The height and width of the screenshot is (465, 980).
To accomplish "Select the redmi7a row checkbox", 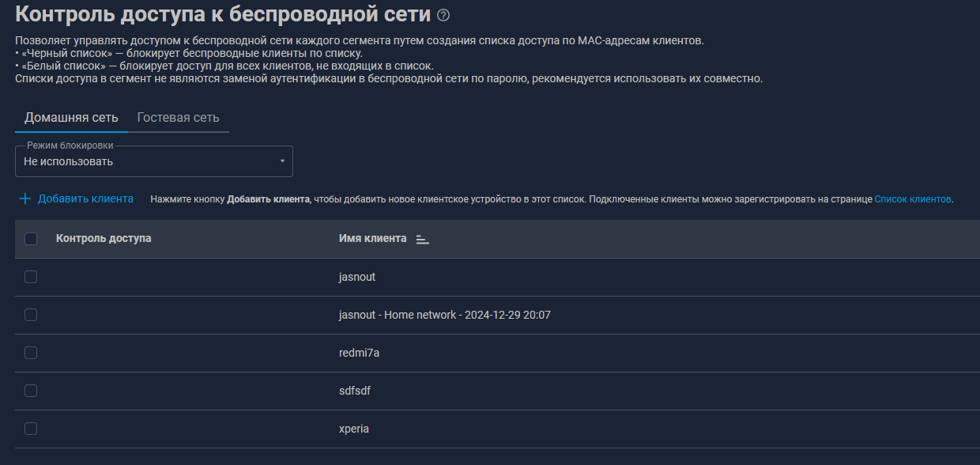I will (31, 353).
